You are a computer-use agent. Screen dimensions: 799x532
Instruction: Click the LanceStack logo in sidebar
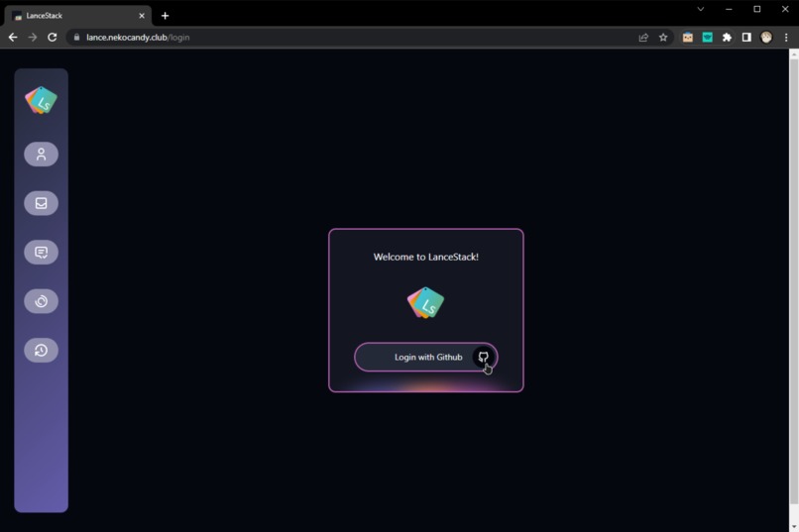(x=42, y=100)
